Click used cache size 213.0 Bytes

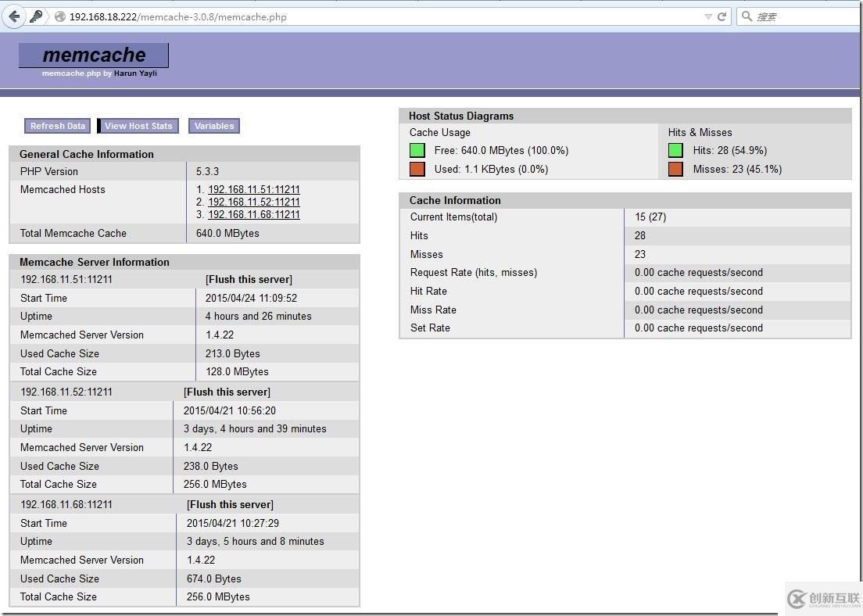click(232, 354)
